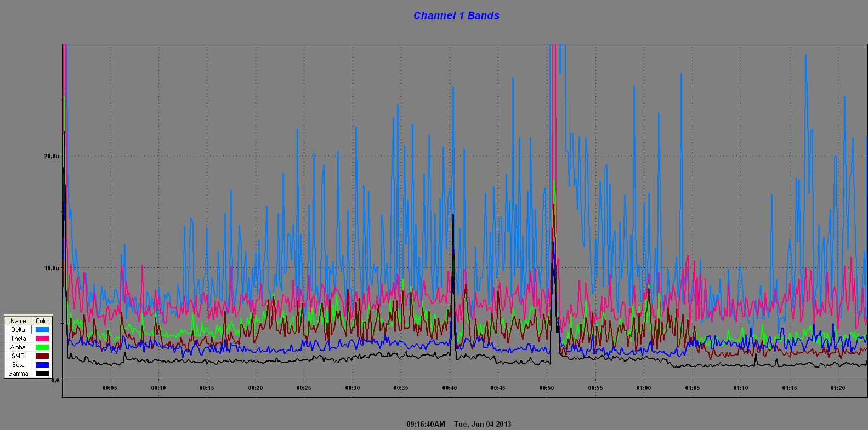Click the 20,0u y-axis label
The height and width of the screenshot is (430, 868).
pyautogui.click(x=52, y=156)
